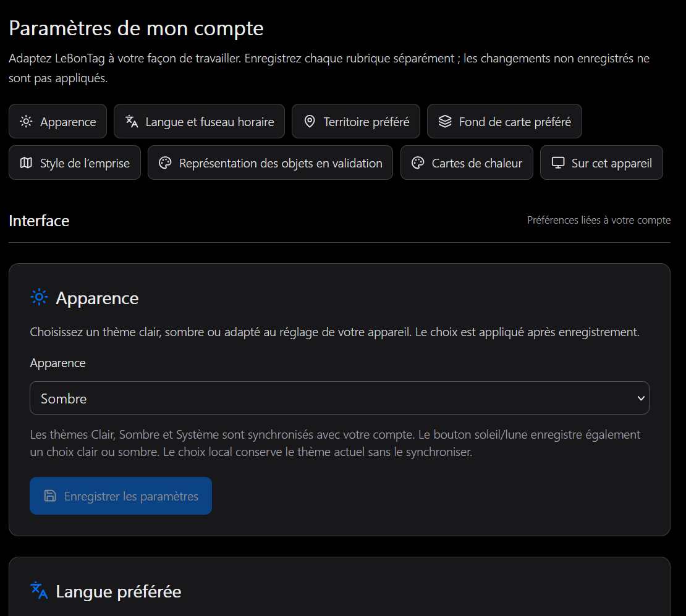Click Enregistrer les paramètres button
The width and height of the screenshot is (686, 616).
[121, 496]
